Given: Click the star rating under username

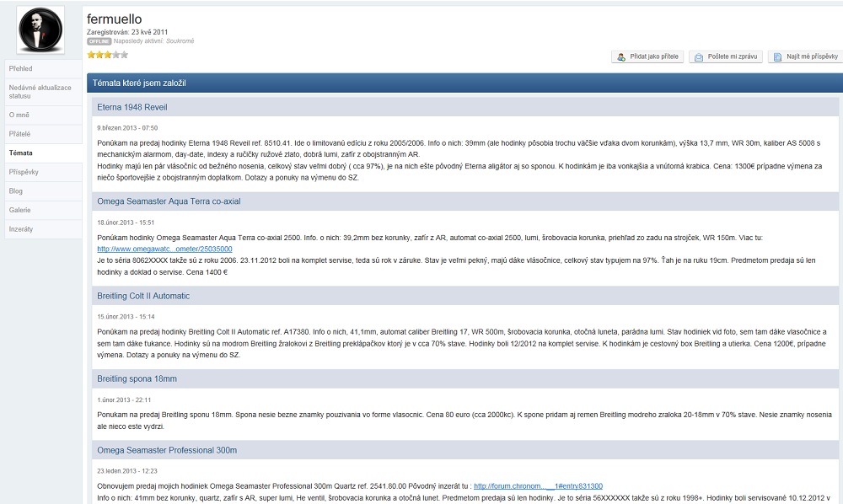Looking at the screenshot, I should tap(108, 55).
